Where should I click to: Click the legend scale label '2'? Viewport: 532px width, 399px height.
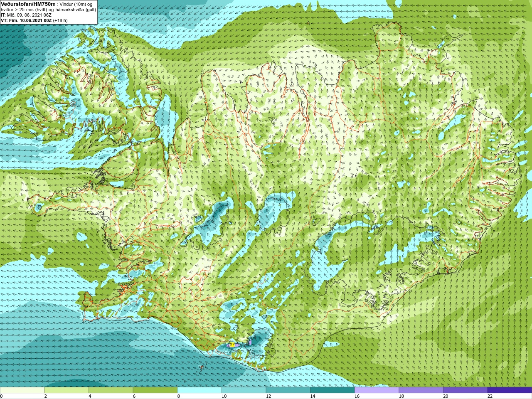pos(46,396)
